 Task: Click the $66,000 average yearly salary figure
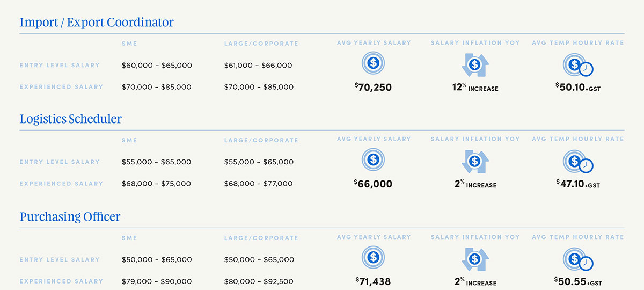pos(373,184)
